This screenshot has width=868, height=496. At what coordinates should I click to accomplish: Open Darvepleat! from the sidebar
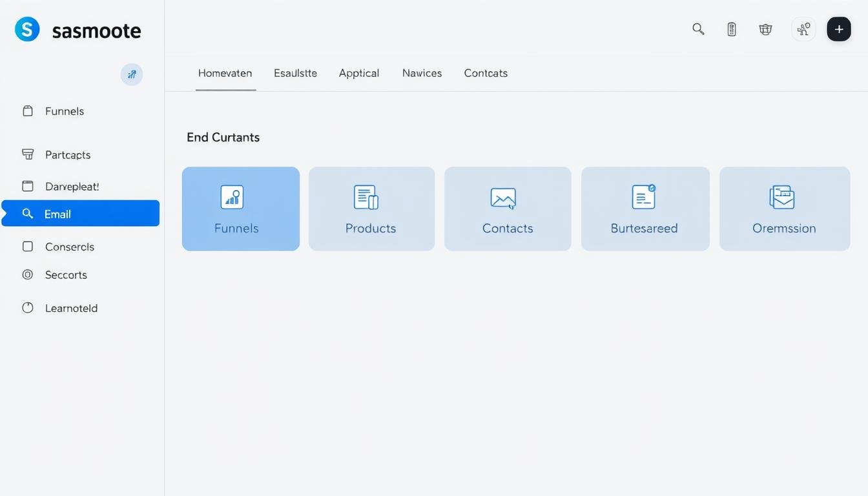pos(72,186)
